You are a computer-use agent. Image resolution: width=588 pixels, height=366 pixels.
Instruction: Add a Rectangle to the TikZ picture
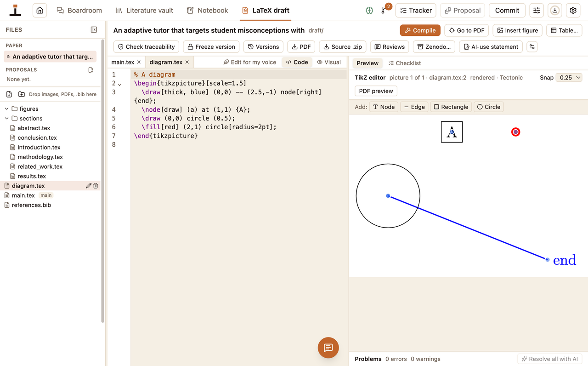pyautogui.click(x=451, y=107)
